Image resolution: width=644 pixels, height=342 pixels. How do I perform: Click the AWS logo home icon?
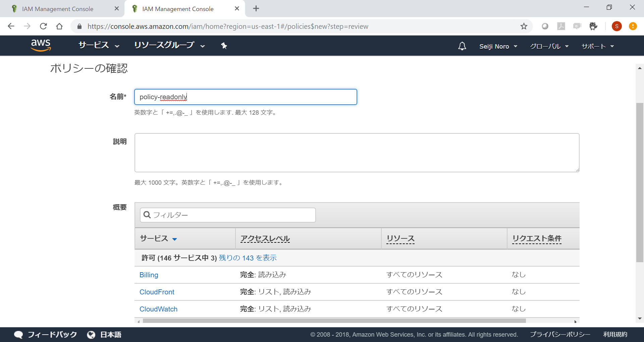pyautogui.click(x=41, y=45)
